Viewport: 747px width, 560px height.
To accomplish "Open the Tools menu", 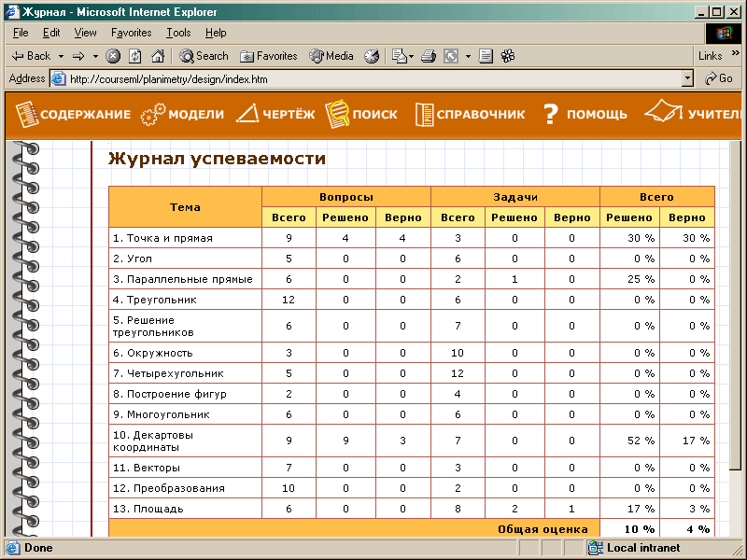I will tap(178, 33).
